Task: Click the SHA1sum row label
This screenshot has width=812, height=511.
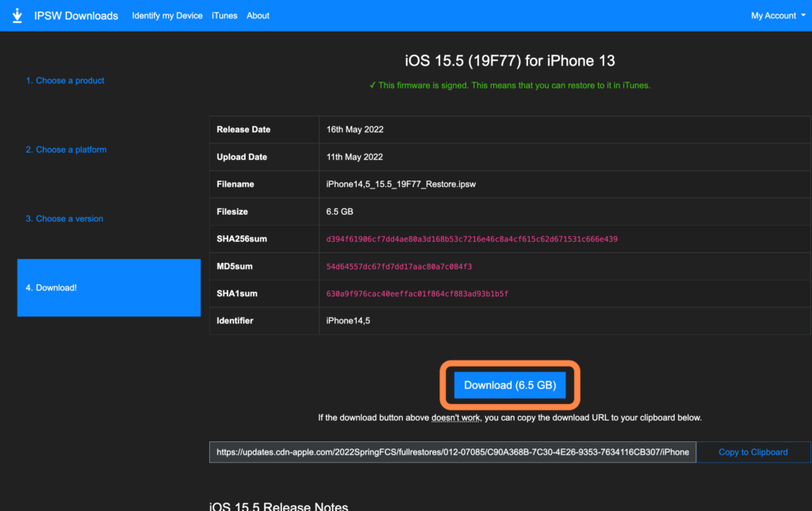Action: pos(236,294)
